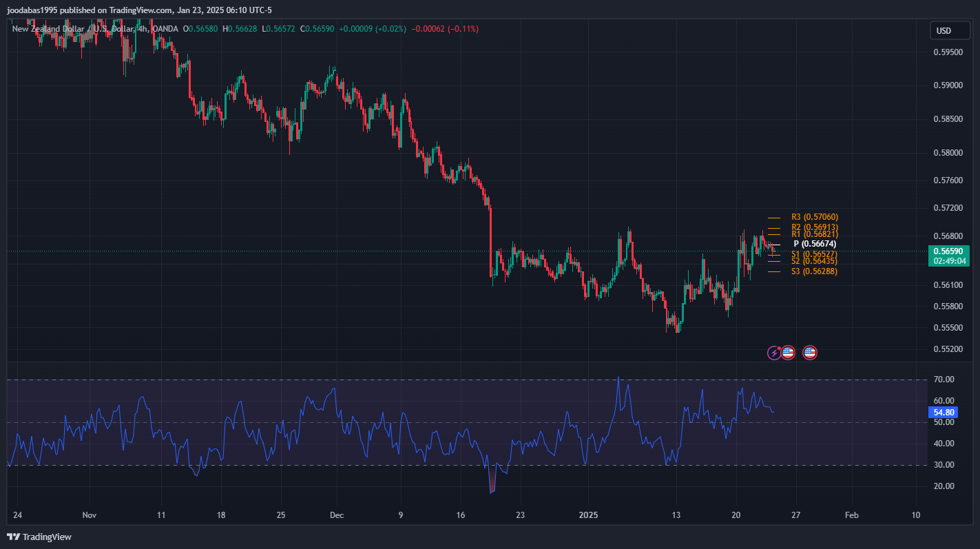
Task: Click the 10 date label on time axis
Action: coord(916,515)
